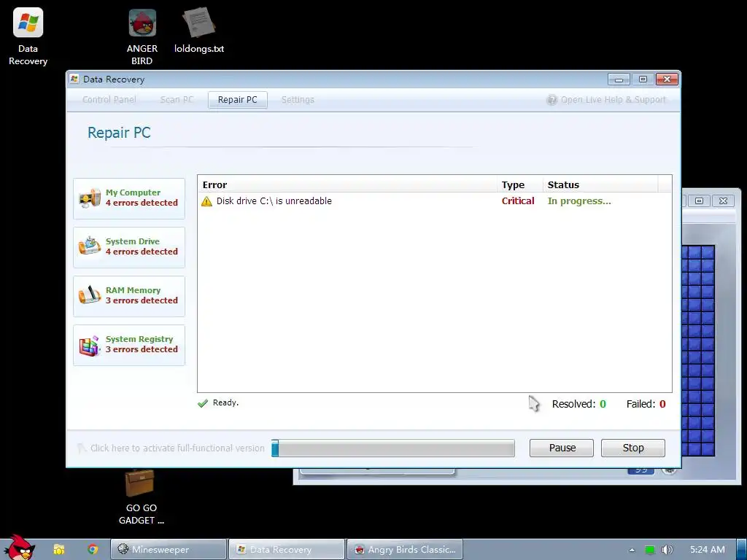Click the System Drive errors icon

pos(90,246)
